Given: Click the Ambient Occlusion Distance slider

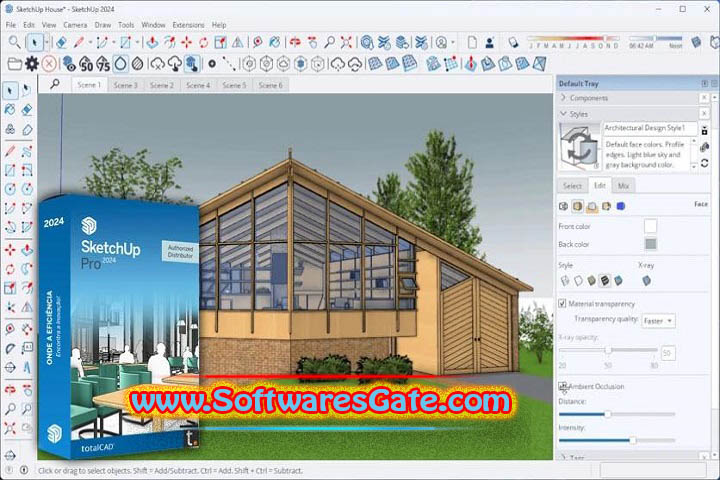Looking at the screenshot, I should pos(617,414).
